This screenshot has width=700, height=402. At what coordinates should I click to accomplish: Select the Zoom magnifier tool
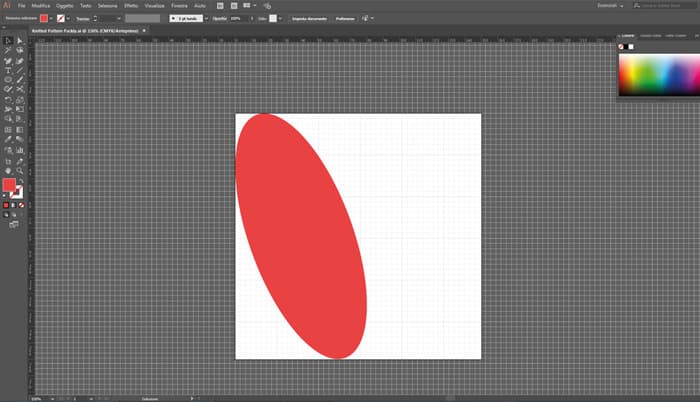pyautogui.click(x=20, y=170)
